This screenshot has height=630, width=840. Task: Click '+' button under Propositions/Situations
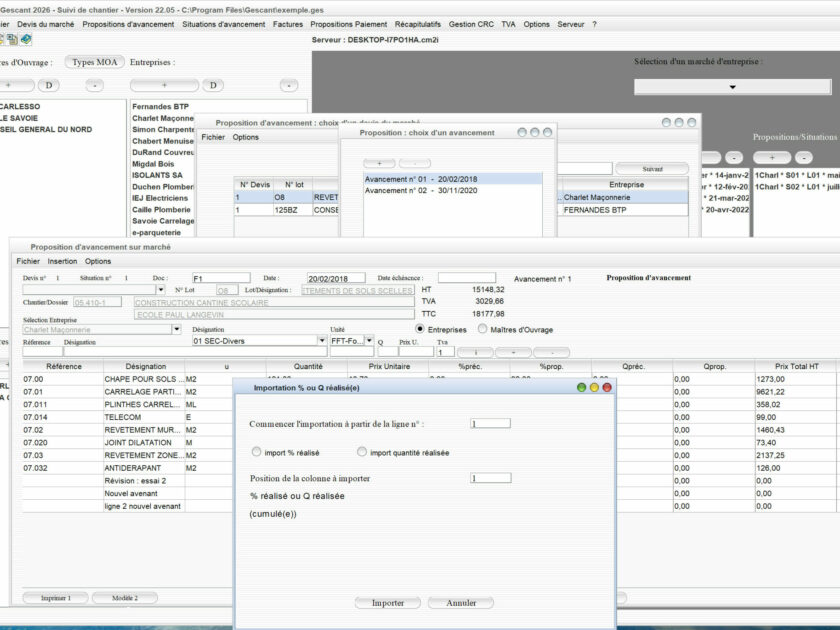(x=772, y=158)
